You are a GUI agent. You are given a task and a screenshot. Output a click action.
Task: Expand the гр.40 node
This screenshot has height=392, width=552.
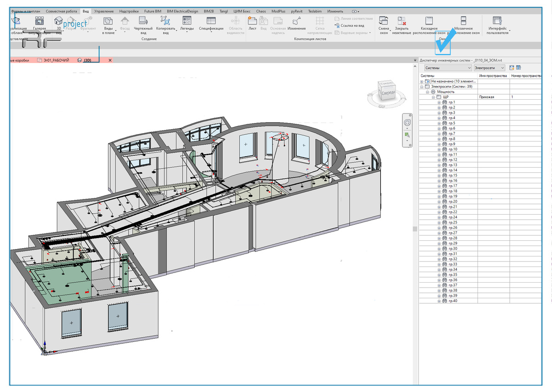[439, 301]
